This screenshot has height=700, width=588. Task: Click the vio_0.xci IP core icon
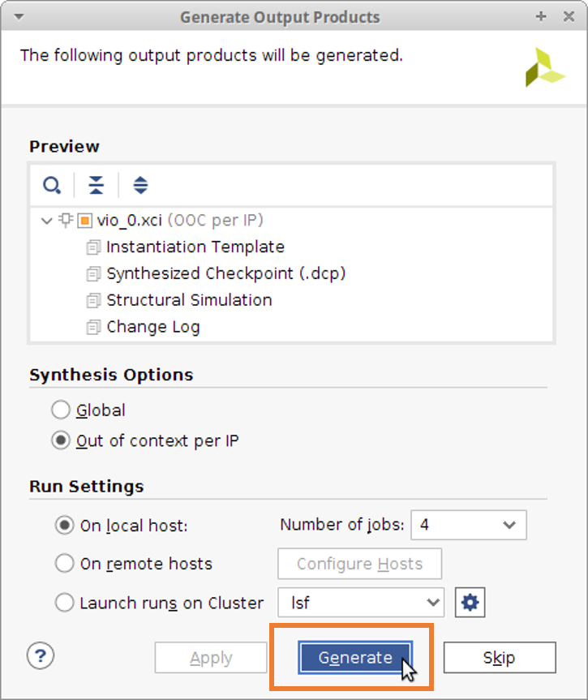click(84, 221)
